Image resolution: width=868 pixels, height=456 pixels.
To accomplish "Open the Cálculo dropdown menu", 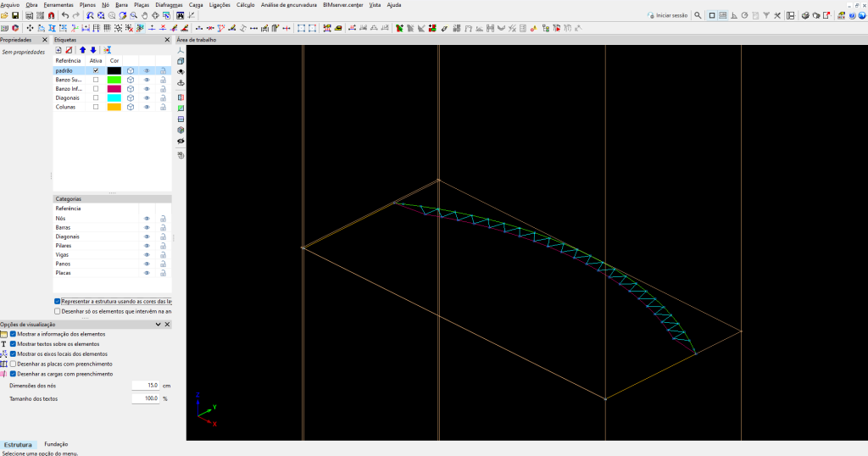I will tap(245, 4).
